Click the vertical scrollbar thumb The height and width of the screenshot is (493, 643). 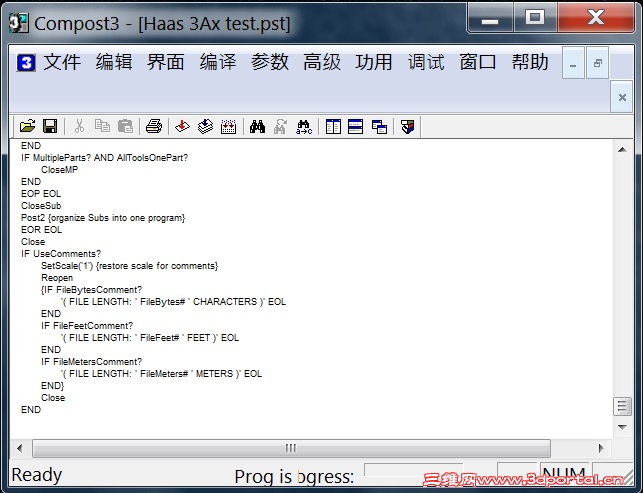622,406
